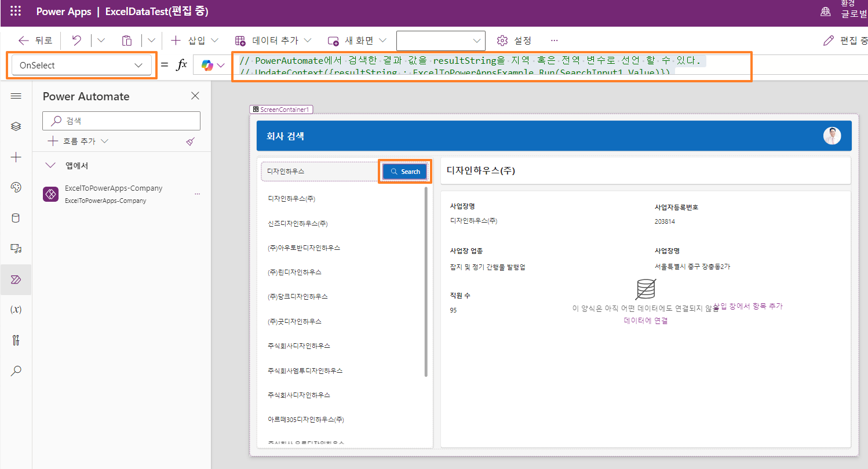Click the company list scrollbar
The width and height of the screenshot is (868, 469).
[x=426, y=281]
